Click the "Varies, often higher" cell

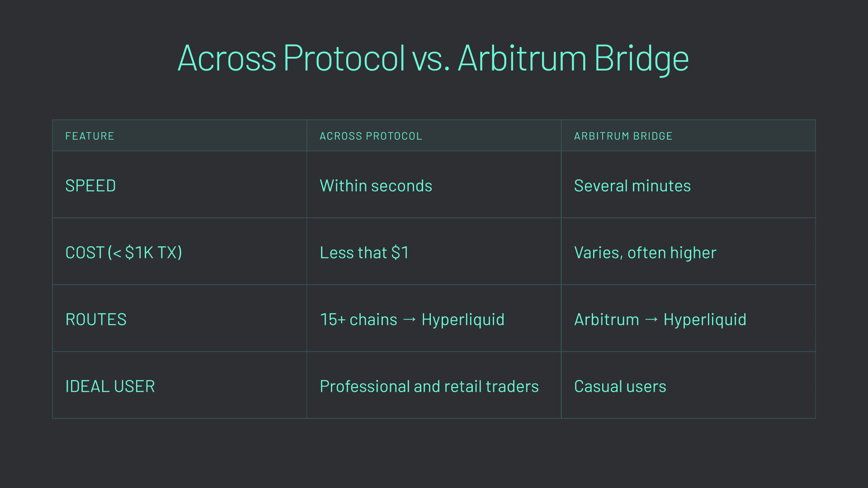coord(645,253)
